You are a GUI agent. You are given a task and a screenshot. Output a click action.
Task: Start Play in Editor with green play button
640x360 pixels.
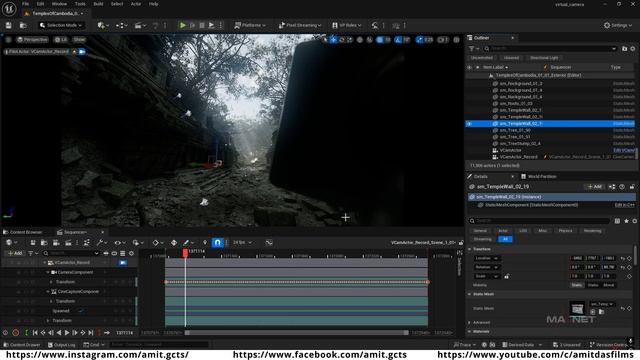(x=183, y=25)
